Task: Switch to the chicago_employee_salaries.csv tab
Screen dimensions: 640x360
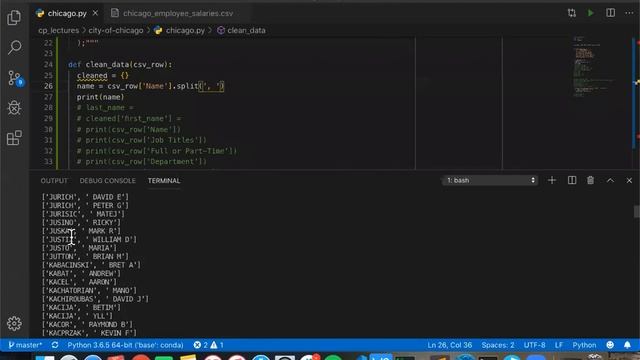Action: 178,13
